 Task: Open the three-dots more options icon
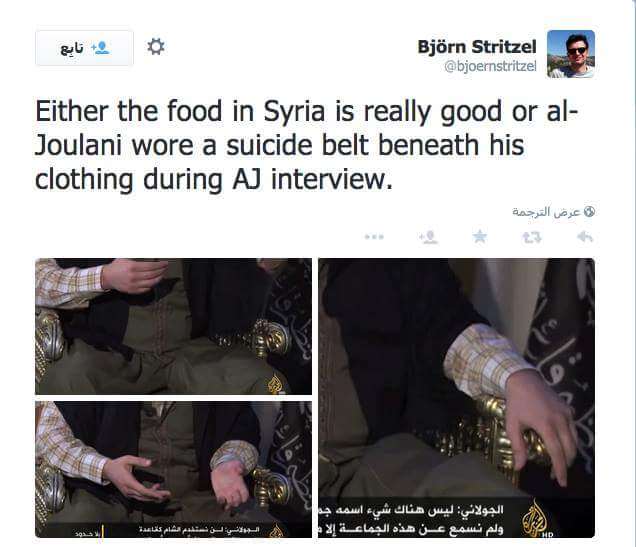374,237
